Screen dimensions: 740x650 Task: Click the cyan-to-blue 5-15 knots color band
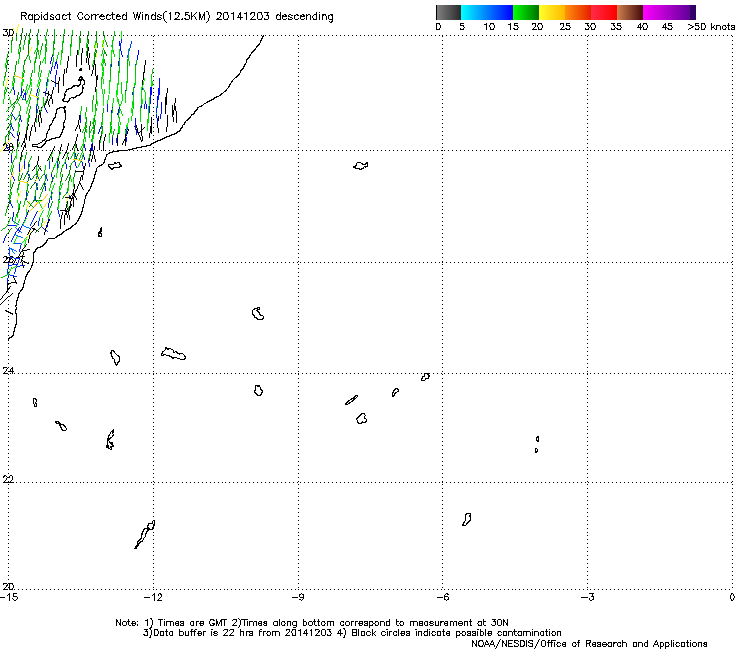point(487,12)
